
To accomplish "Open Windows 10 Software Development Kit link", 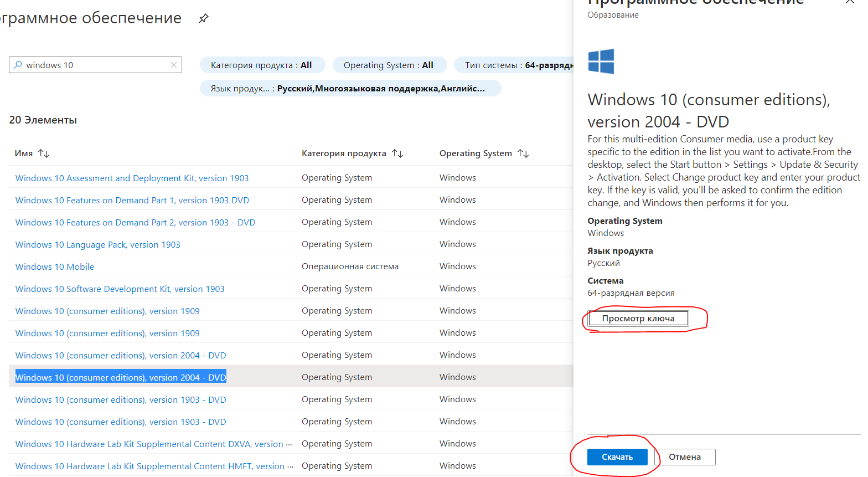I will [x=120, y=289].
